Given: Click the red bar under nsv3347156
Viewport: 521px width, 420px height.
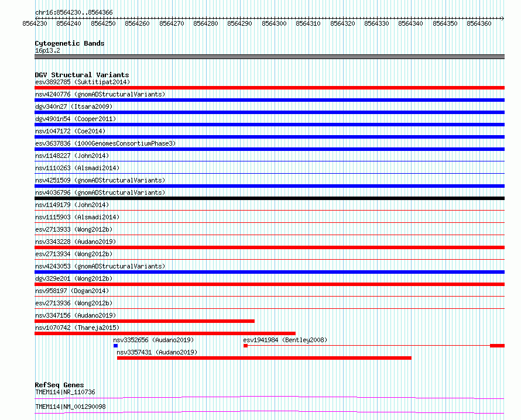Looking at the screenshot, I should click(145, 321).
